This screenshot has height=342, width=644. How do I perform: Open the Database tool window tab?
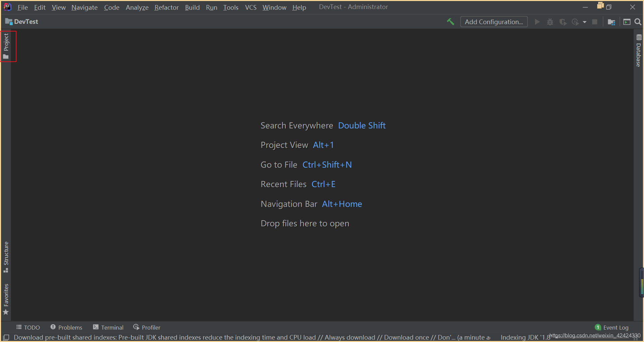click(x=639, y=51)
